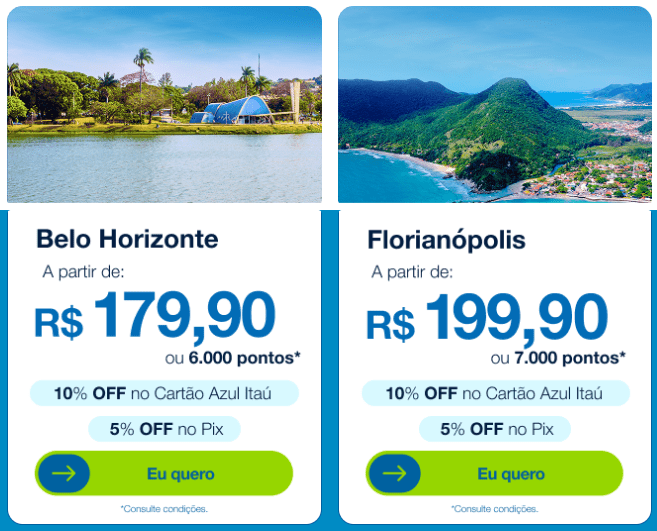The height and width of the screenshot is (531, 657).
Task: Click 'A partir de:' on Belo Horizonte card
Action: (x=84, y=271)
